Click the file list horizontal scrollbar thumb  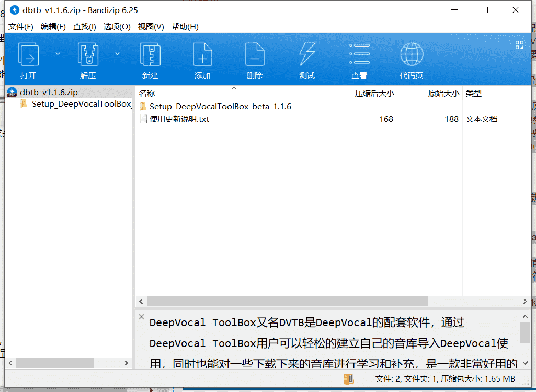pyautogui.click(x=288, y=301)
